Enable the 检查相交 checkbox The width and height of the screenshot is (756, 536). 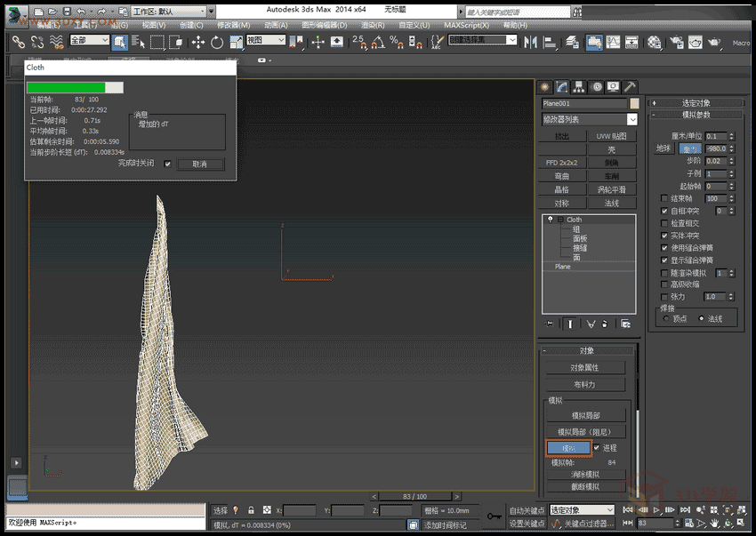[x=664, y=223]
